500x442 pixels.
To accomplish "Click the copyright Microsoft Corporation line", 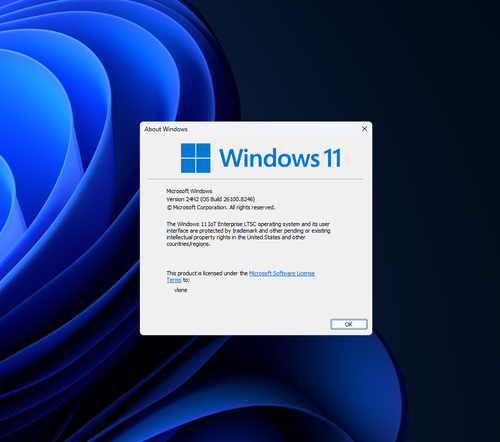I will coord(221,207).
